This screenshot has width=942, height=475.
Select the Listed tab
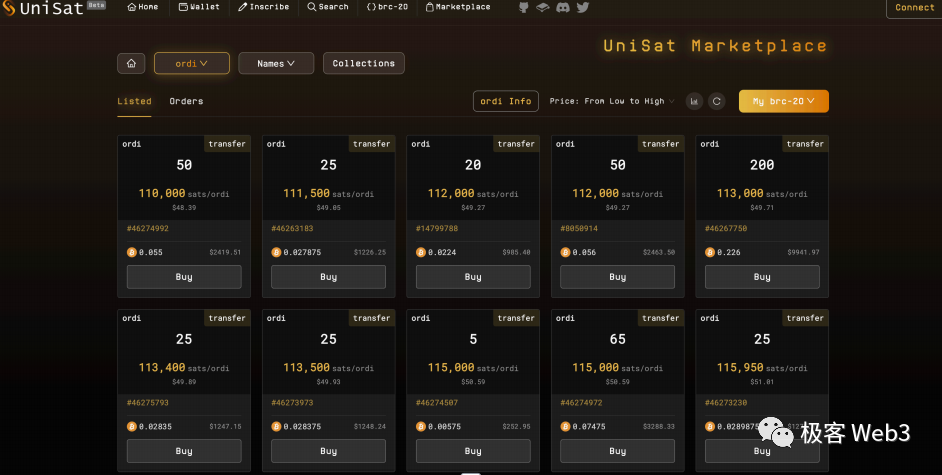(x=134, y=101)
